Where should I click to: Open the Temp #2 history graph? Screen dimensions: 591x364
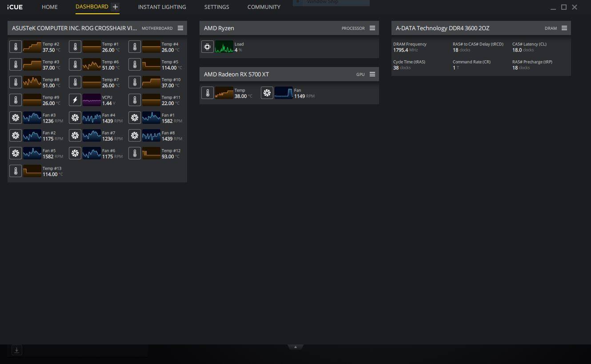(x=32, y=47)
